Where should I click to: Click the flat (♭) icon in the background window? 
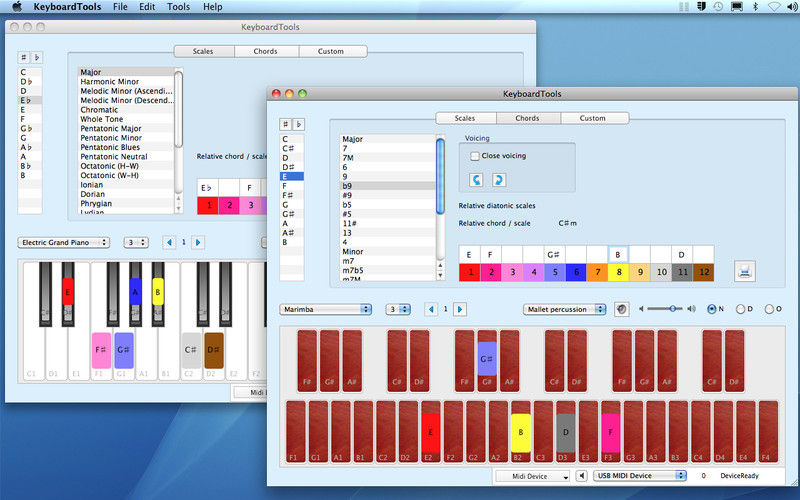pyautogui.click(x=37, y=57)
